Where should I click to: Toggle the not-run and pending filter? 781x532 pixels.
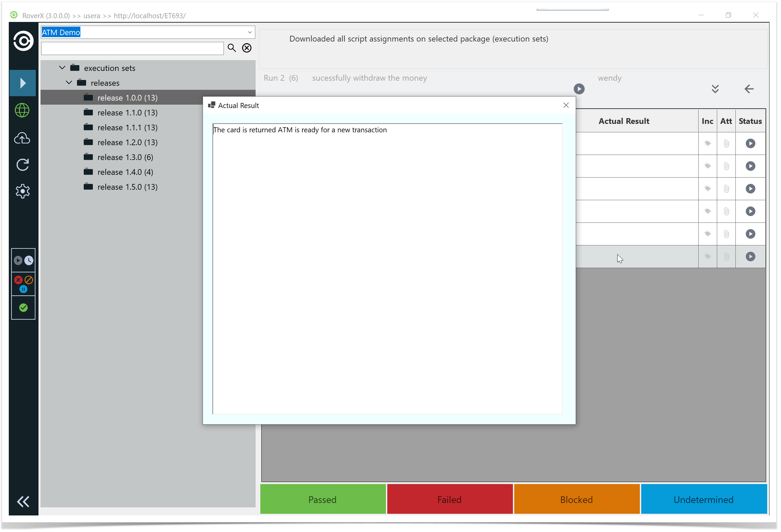(23, 260)
